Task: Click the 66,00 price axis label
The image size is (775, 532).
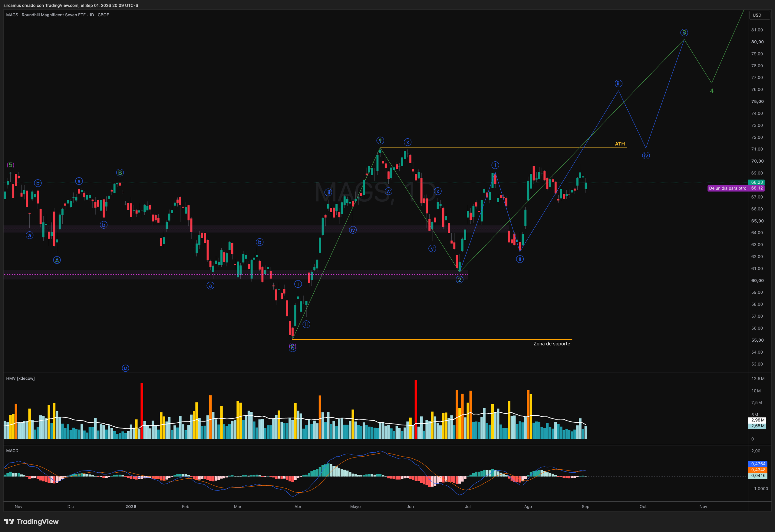Action: (x=757, y=209)
